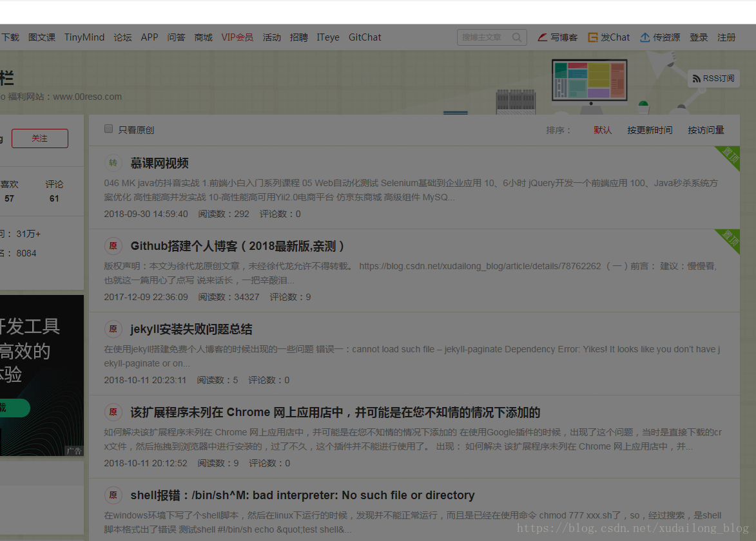Click the 8084 rank value
Image resolution: width=756 pixels, height=541 pixels.
click(26, 253)
